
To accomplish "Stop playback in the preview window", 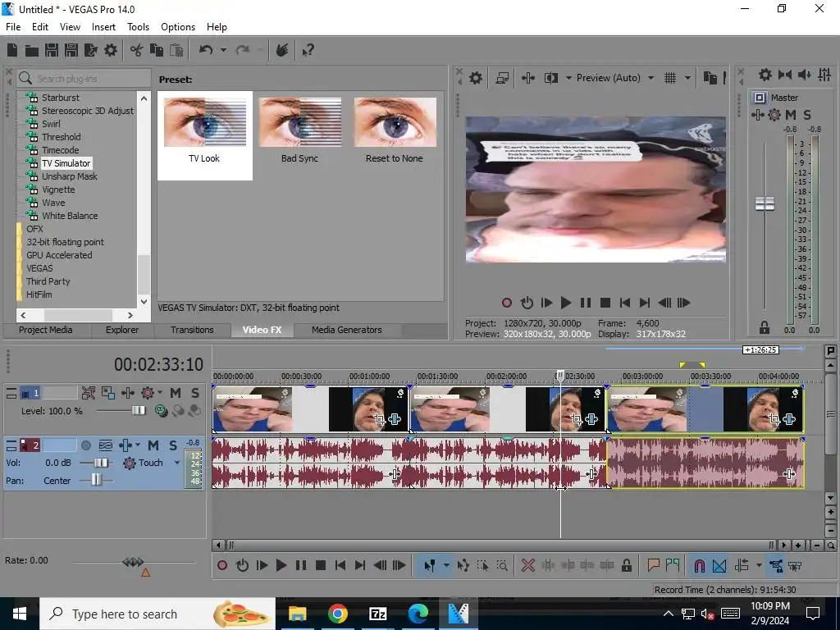I will 605,303.
